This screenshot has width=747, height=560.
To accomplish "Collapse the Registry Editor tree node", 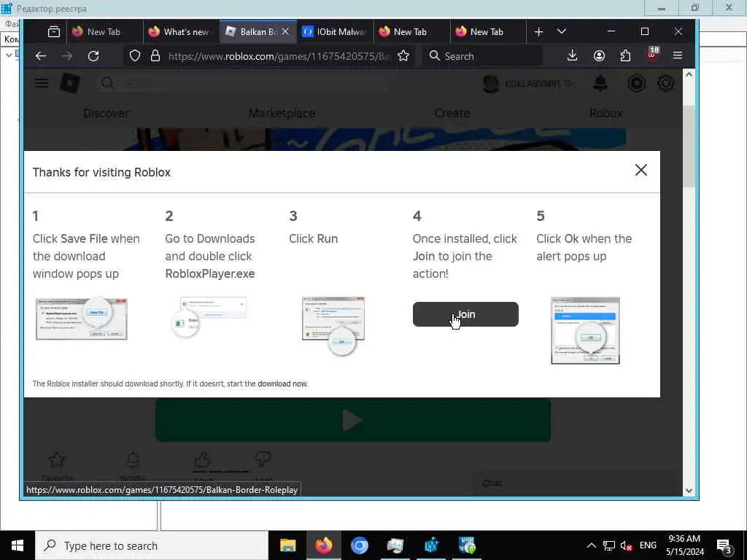I will tap(9, 55).
